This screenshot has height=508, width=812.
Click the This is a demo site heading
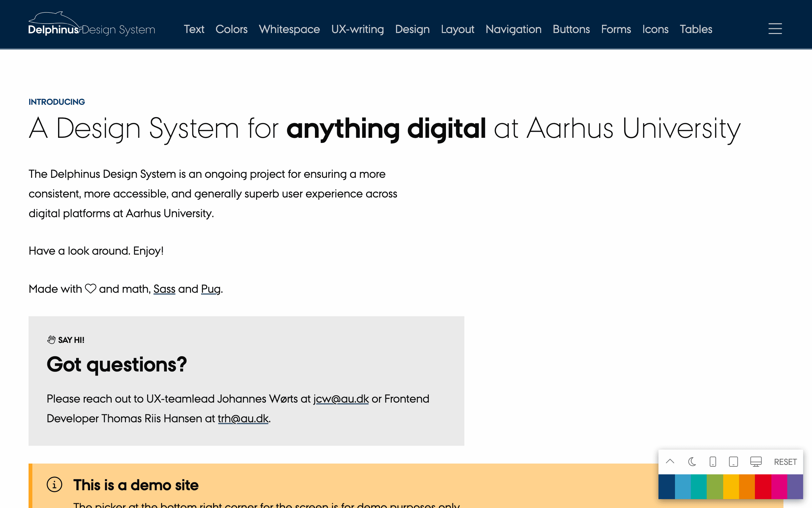point(136,485)
